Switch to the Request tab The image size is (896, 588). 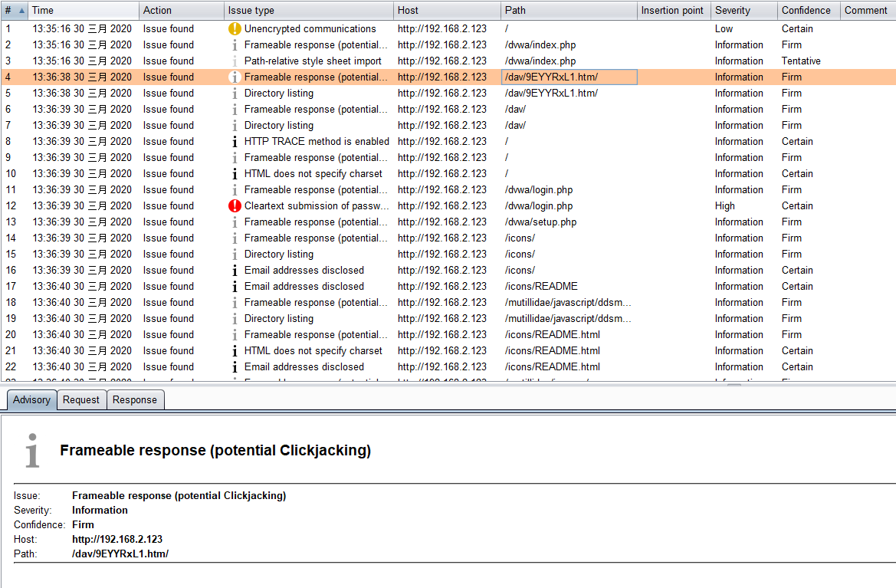click(81, 400)
